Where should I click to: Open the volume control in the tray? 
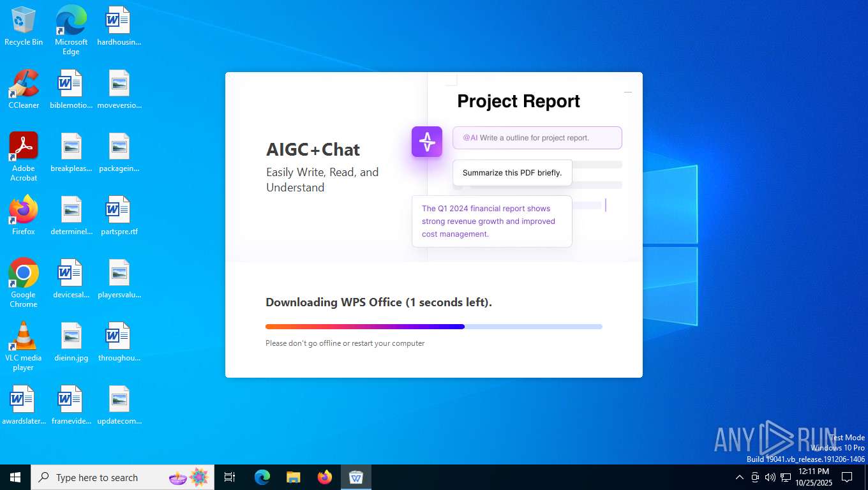pyautogui.click(x=770, y=477)
